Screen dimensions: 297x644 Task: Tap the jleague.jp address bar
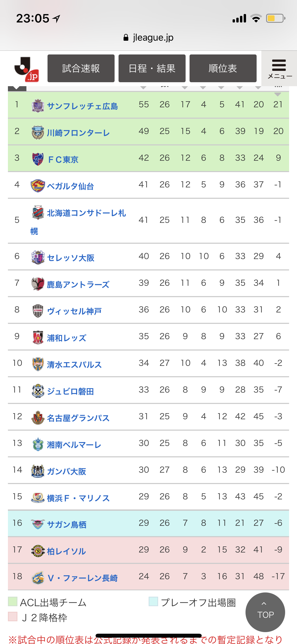tap(148, 38)
